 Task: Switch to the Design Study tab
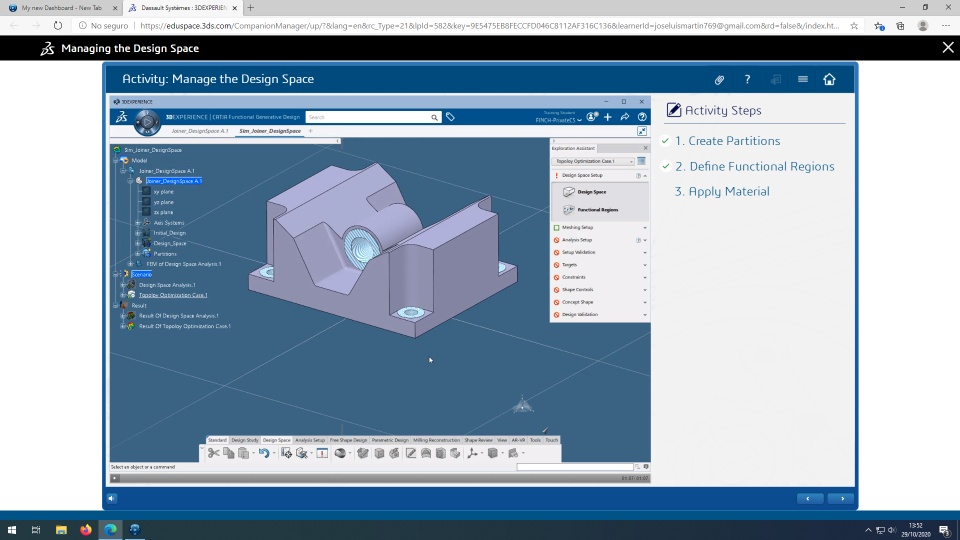coord(244,440)
